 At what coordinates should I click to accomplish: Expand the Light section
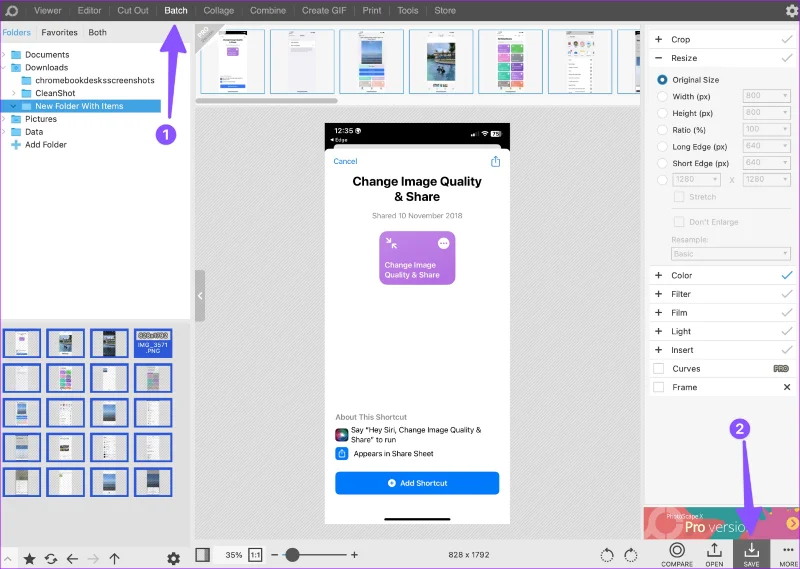[x=659, y=331]
